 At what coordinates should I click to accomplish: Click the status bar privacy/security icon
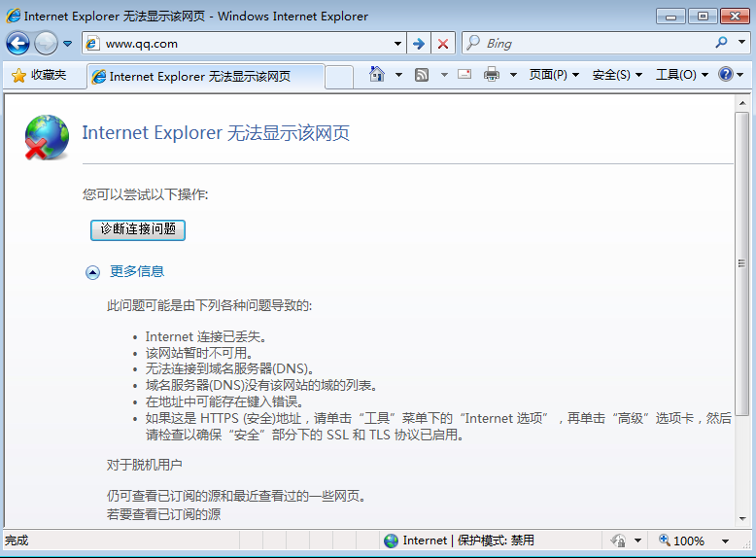pos(618,541)
